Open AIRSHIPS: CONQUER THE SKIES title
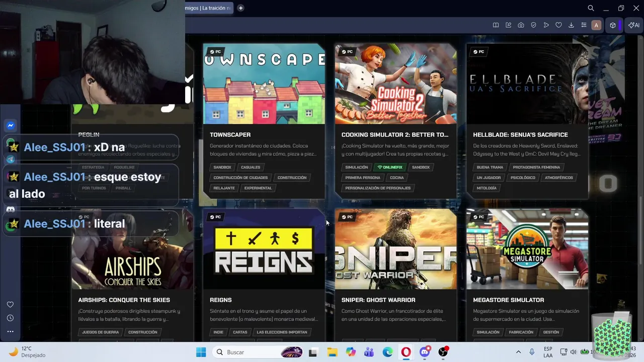The height and width of the screenshot is (362, 644). tap(124, 300)
